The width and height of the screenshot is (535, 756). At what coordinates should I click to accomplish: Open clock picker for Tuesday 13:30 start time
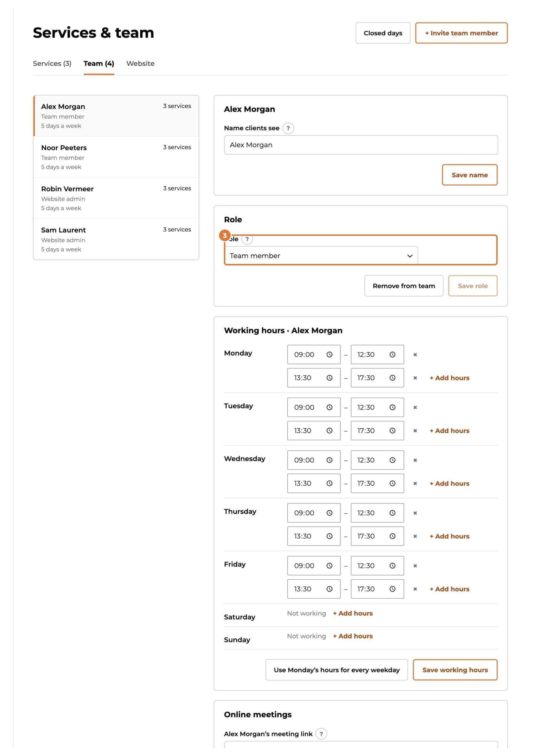tap(329, 431)
